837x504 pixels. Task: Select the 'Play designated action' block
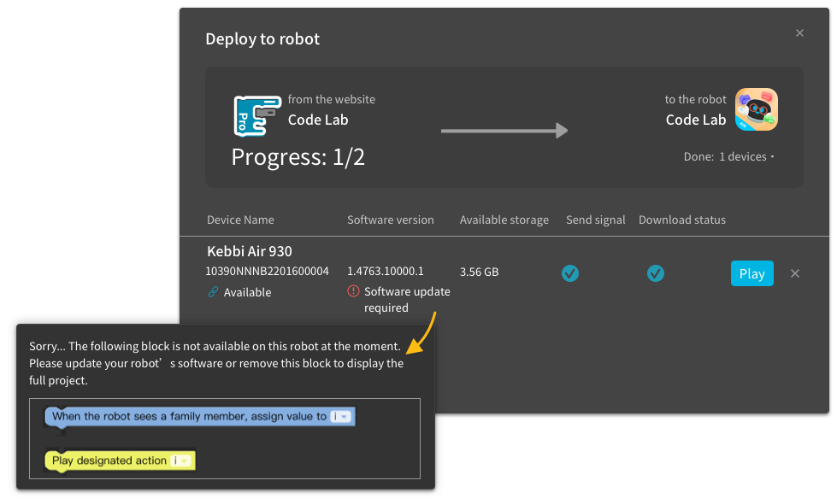120,460
